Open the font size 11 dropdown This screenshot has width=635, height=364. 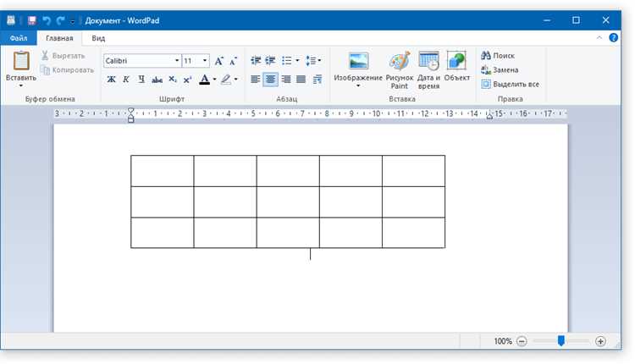(x=205, y=61)
